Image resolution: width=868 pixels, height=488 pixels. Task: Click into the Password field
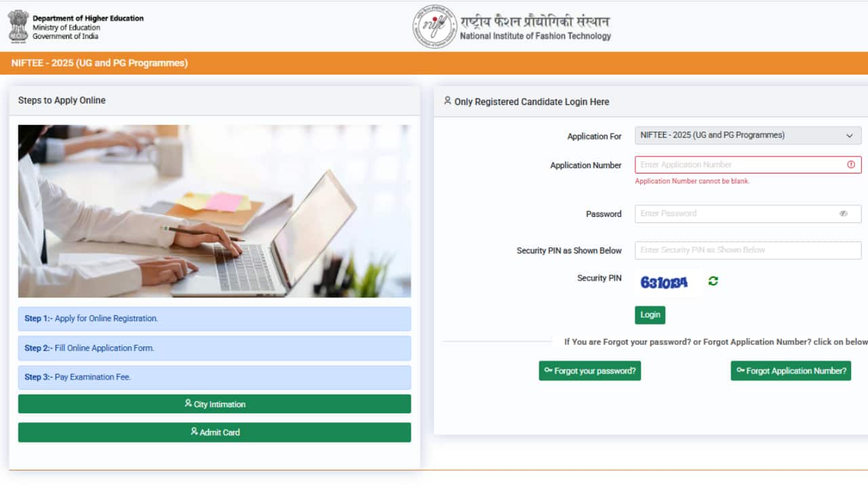pos(748,213)
